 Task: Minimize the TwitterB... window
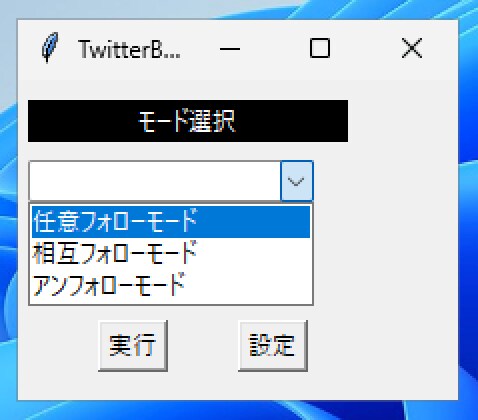[230, 49]
